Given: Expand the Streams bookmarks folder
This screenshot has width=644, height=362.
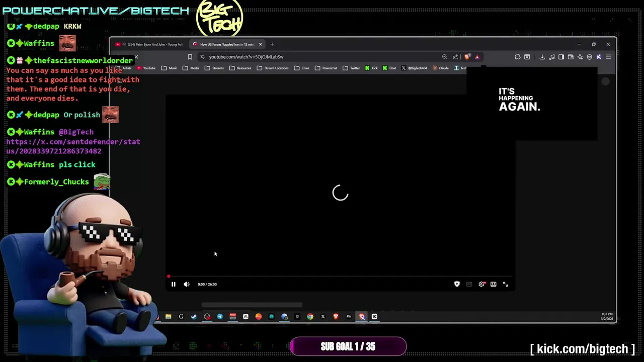Looking at the screenshot, I should coord(214,68).
